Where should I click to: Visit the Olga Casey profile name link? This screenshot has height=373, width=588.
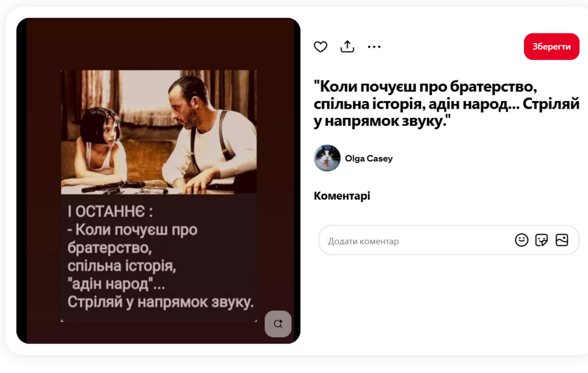pos(369,159)
